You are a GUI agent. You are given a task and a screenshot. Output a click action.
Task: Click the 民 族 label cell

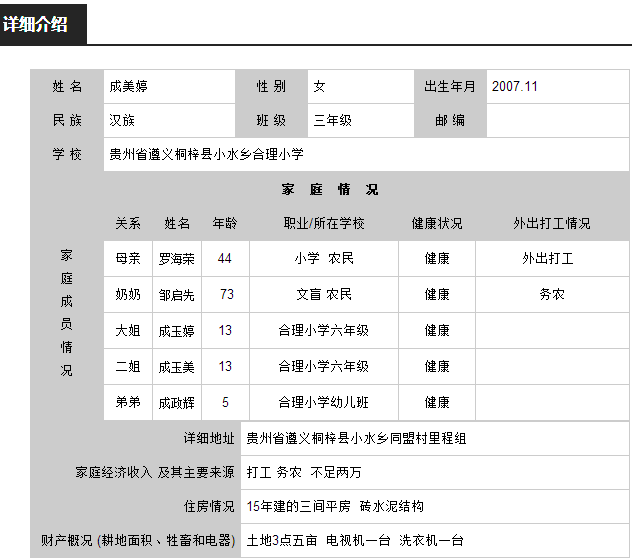tap(67, 120)
